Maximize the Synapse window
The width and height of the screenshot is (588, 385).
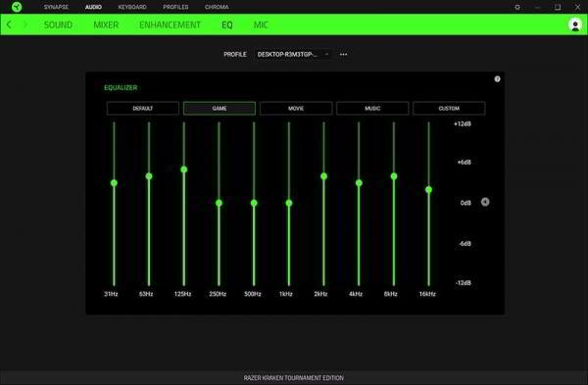point(558,7)
